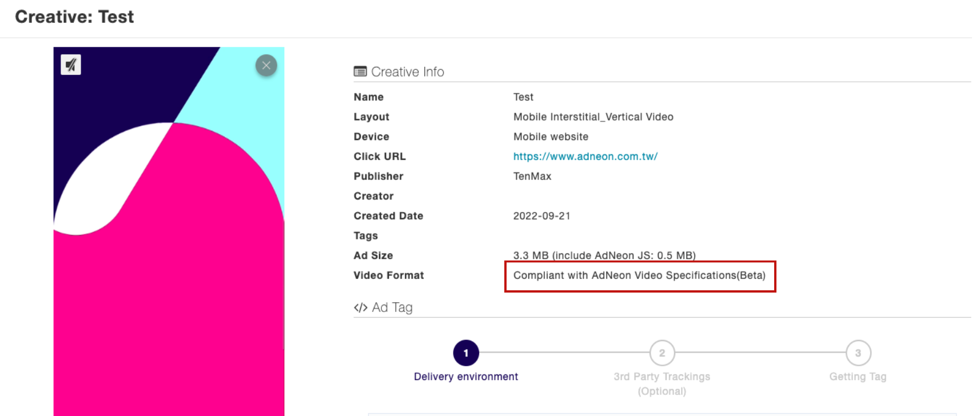Go to step 1 Delivery environment
The height and width of the screenshot is (416, 980).
pyautogui.click(x=466, y=353)
